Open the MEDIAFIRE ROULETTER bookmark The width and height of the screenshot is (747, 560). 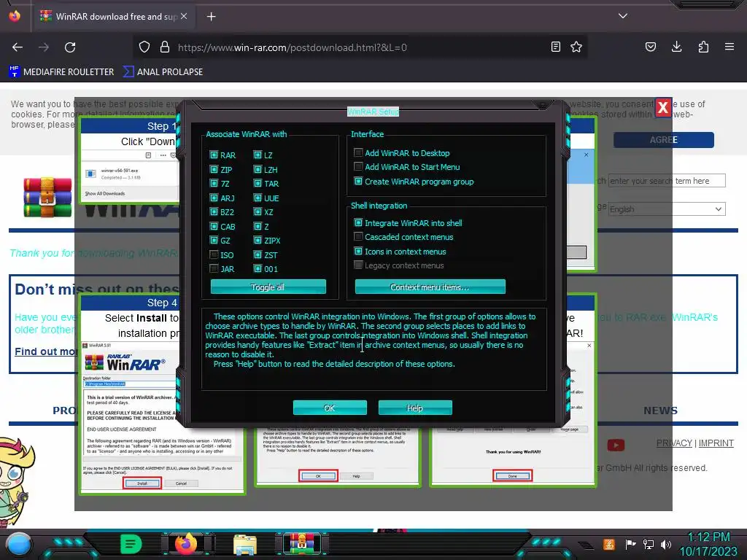point(61,72)
